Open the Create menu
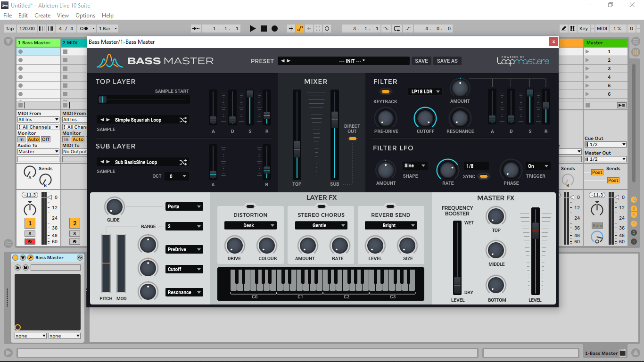The width and height of the screenshot is (644, 362). tap(42, 16)
